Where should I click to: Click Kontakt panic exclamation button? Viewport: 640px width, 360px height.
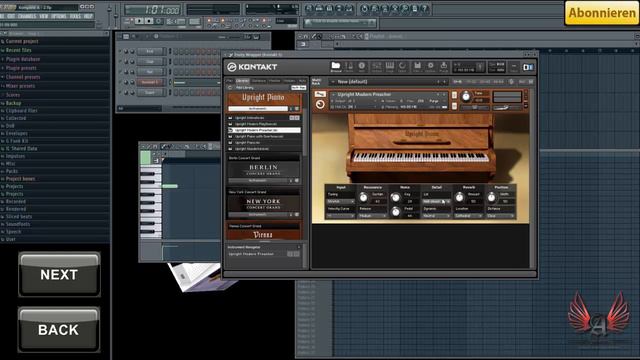480,67
